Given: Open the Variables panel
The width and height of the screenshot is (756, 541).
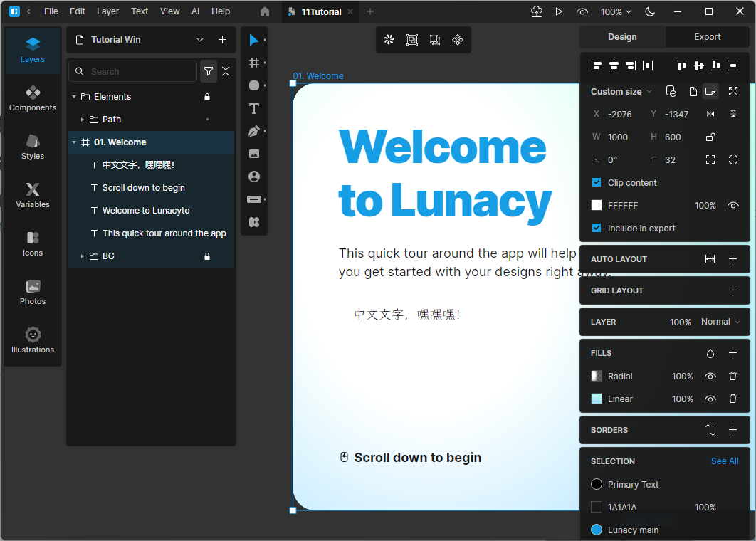Looking at the screenshot, I should 33,195.
